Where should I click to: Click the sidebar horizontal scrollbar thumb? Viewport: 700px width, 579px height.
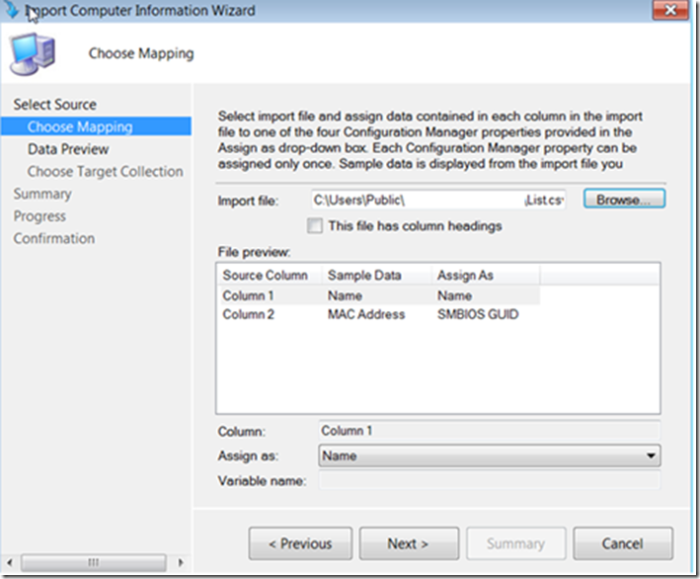pos(94,562)
